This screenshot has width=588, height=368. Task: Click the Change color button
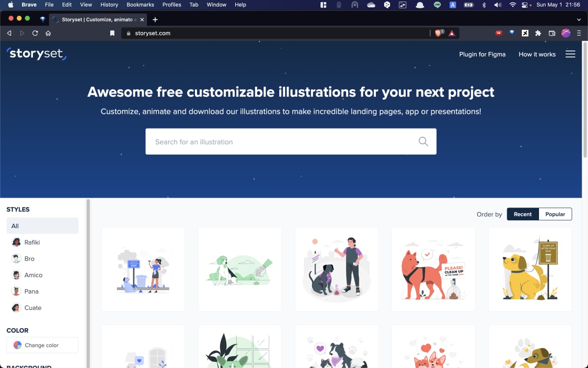point(42,345)
